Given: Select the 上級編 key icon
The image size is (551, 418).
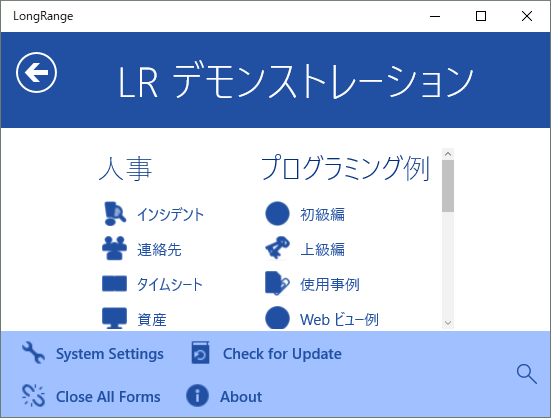Looking at the screenshot, I should 277,248.
